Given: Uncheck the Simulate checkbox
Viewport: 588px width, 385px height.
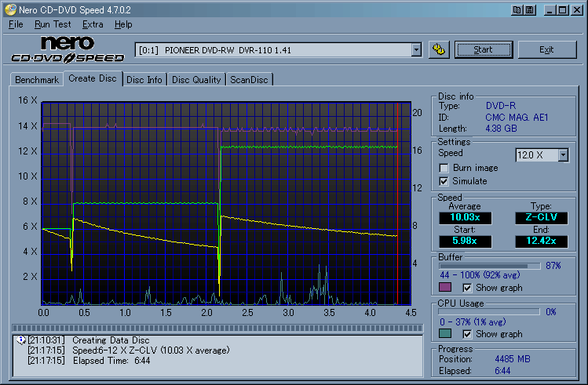Looking at the screenshot, I should pyautogui.click(x=444, y=181).
